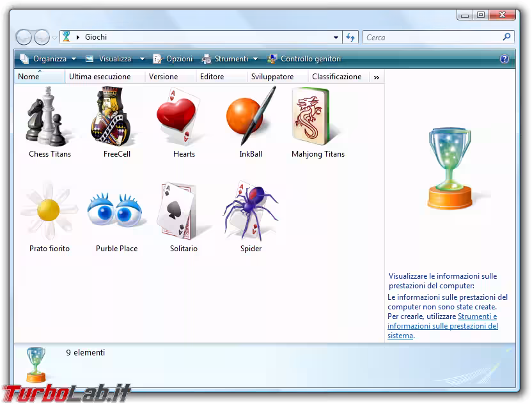Open Controllo genitori settings

(x=304, y=59)
